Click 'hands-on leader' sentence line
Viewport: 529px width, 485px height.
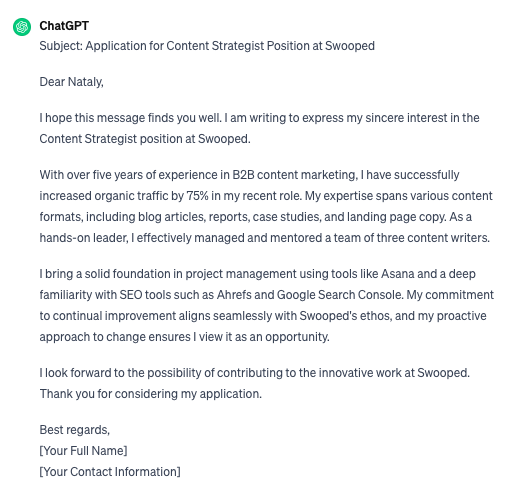point(264,238)
